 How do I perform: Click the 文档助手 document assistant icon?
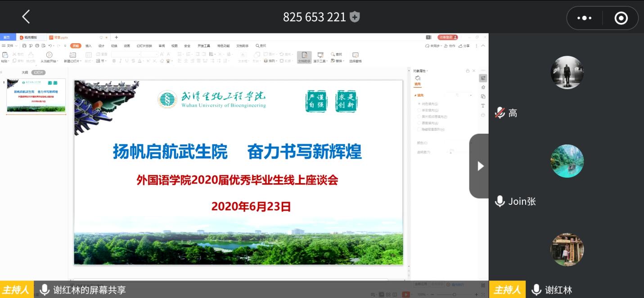(x=304, y=55)
